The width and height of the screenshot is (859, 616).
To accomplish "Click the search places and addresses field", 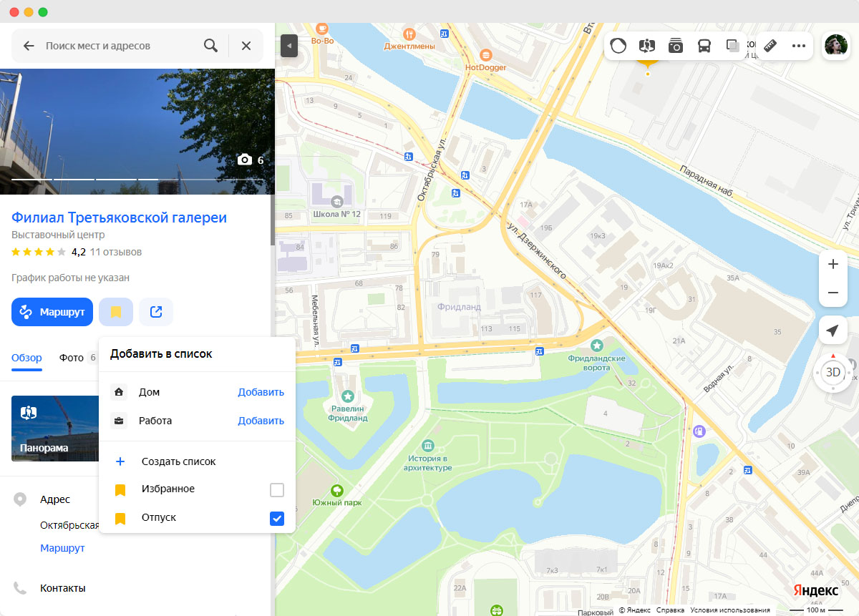I will click(118, 46).
